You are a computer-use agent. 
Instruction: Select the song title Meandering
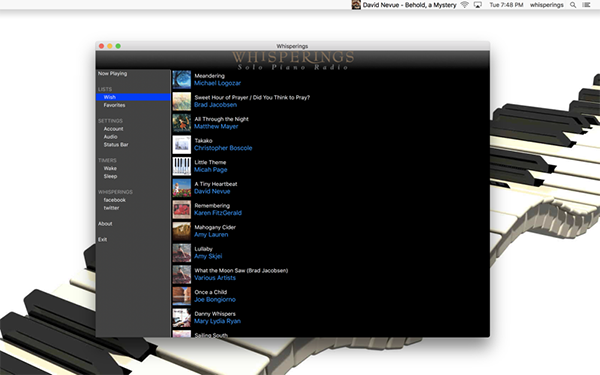click(209, 76)
